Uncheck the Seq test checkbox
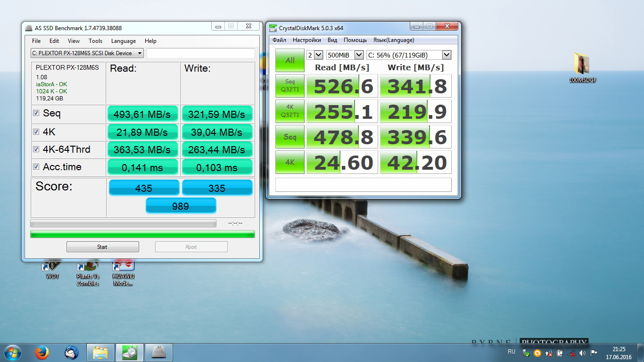 tap(36, 113)
